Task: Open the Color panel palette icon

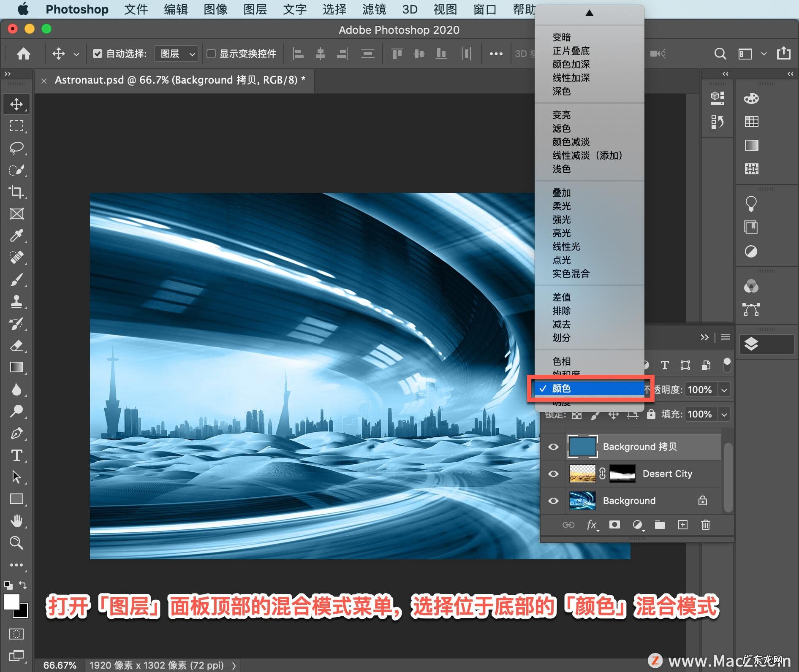Action: (x=751, y=98)
